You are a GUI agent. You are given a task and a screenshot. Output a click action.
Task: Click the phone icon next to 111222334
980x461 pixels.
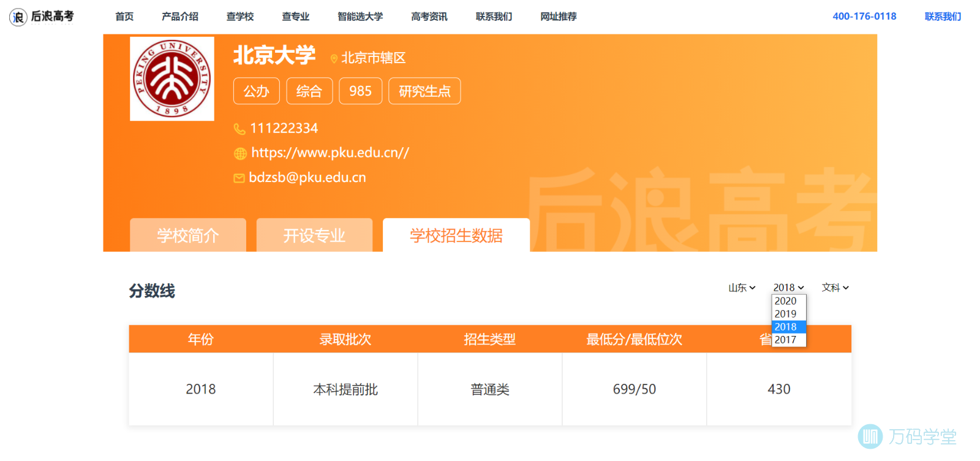click(x=239, y=129)
